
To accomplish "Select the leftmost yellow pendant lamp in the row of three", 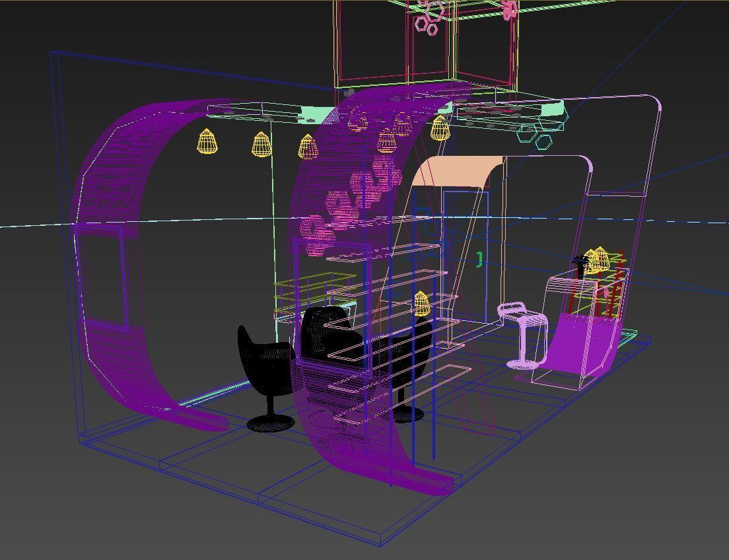I will point(207,141).
